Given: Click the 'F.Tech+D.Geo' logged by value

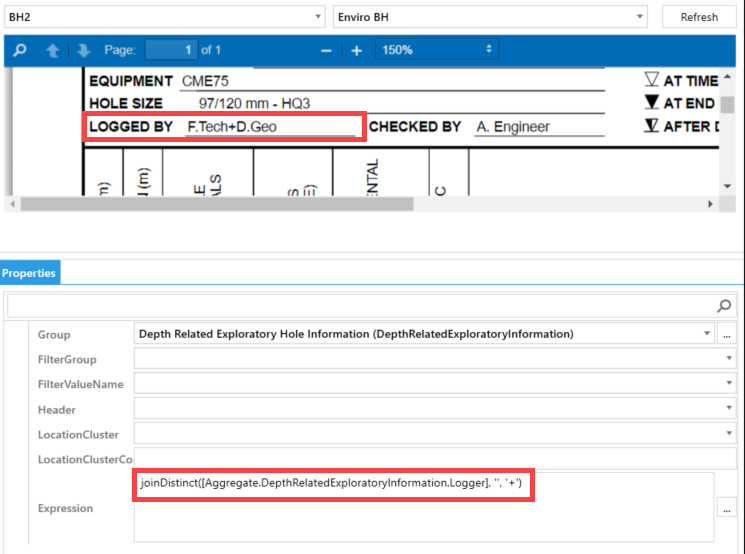Looking at the screenshot, I should click(x=232, y=127).
